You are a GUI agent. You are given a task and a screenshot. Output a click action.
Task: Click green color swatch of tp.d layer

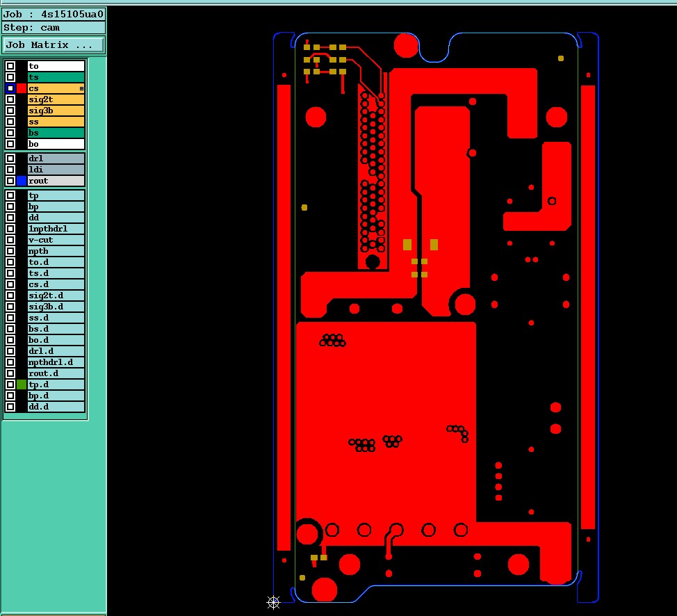tap(22, 384)
